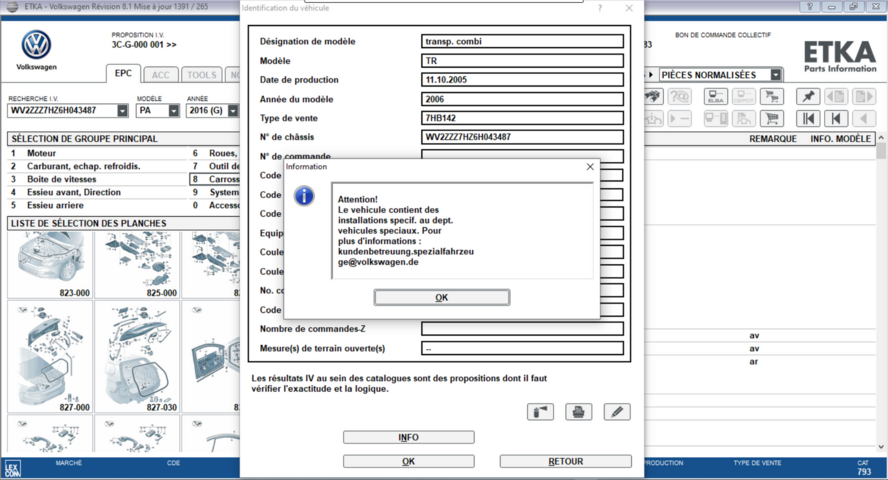Open illustration thumbnail 827-030

[x=137, y=357]
